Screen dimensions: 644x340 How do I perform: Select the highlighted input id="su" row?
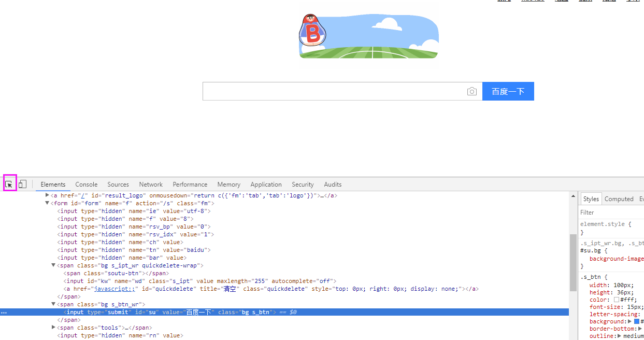[x=284, y=312]
